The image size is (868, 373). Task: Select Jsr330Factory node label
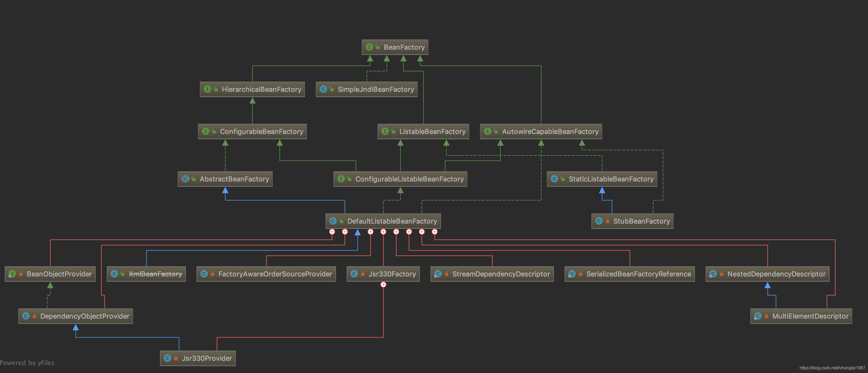[x=392, y=274]
